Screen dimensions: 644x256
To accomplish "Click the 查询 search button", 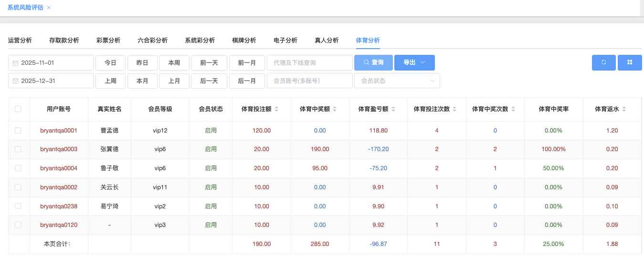I will [x=373, y=62].
